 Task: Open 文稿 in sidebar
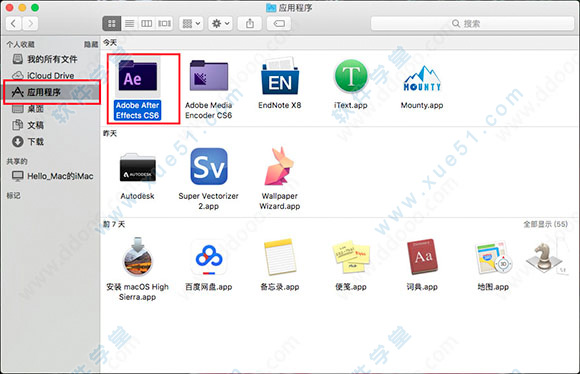click(52, 125)
